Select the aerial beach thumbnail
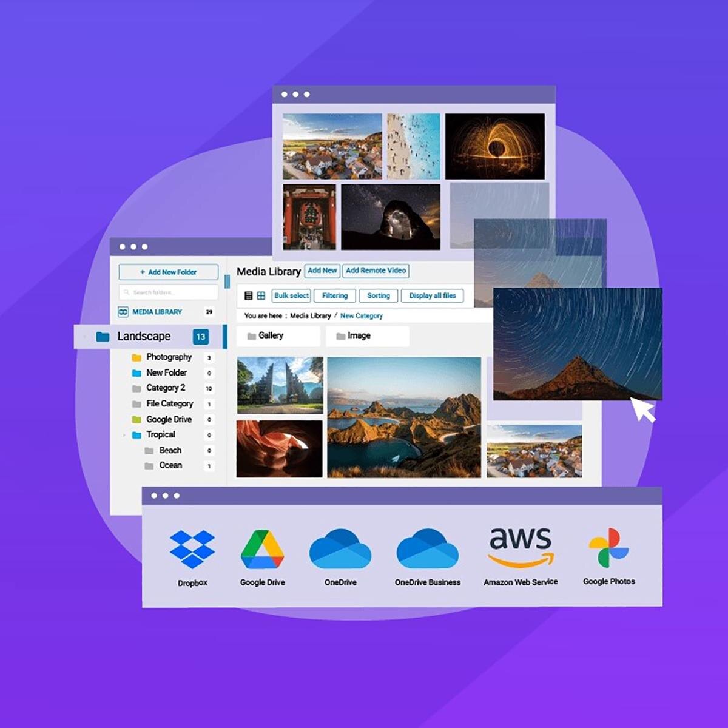The image size is (728, 728). click(x=414, y=146)
